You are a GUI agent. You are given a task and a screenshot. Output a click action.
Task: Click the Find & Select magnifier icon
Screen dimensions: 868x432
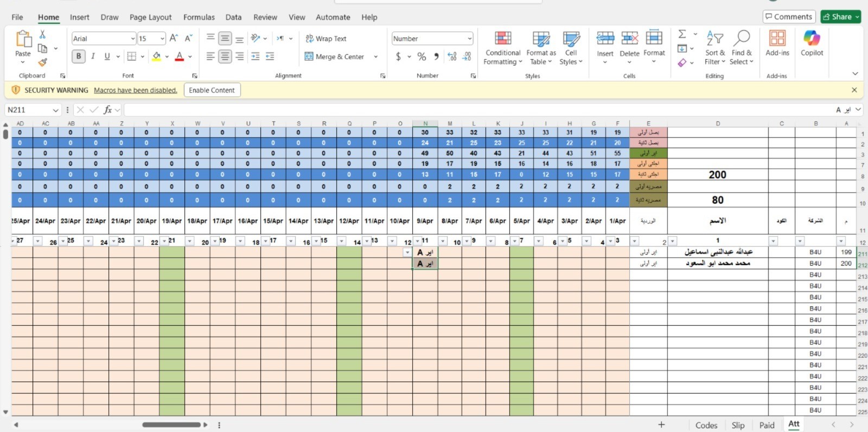tap(742, 39)
